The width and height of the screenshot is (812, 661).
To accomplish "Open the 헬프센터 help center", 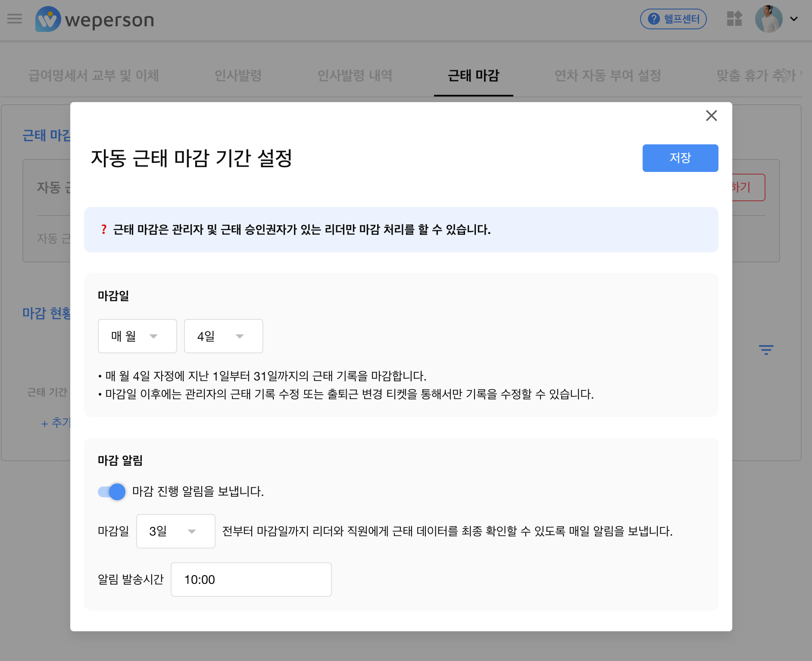I will 673,19.
